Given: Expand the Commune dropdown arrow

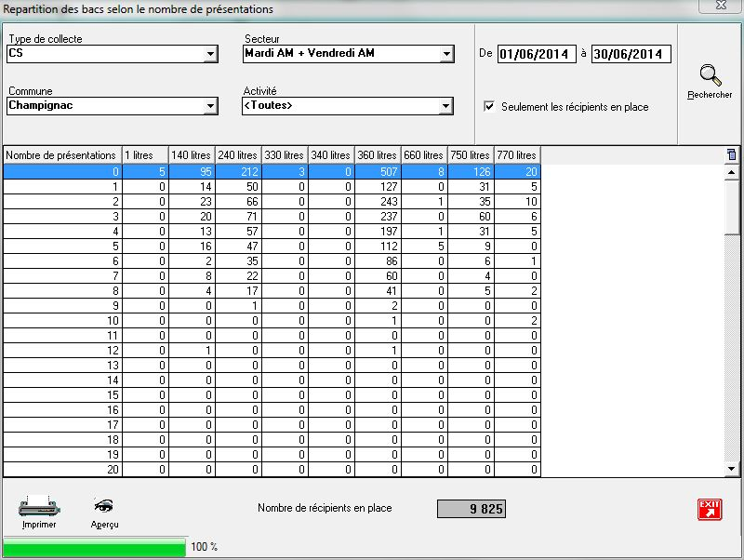Looking at the screenshot, I should tap(211, 107).
